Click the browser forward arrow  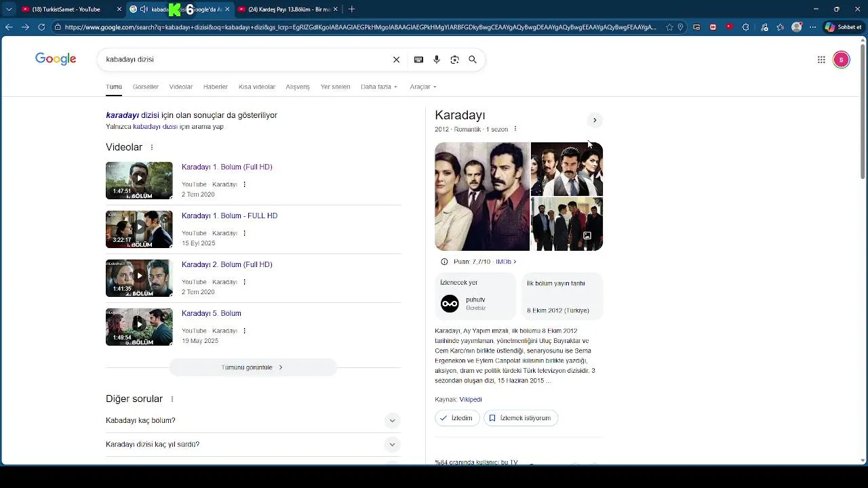coord(25,27)
